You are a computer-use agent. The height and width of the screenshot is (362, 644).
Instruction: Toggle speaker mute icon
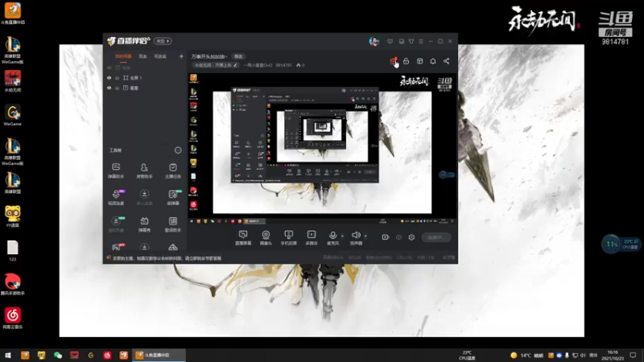(x=356, y=235)
